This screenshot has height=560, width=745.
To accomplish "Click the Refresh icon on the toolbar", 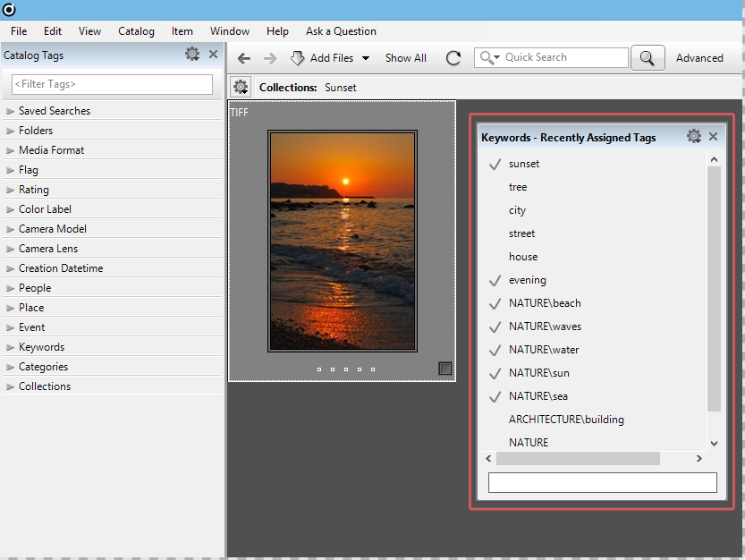I will point(453,57).
